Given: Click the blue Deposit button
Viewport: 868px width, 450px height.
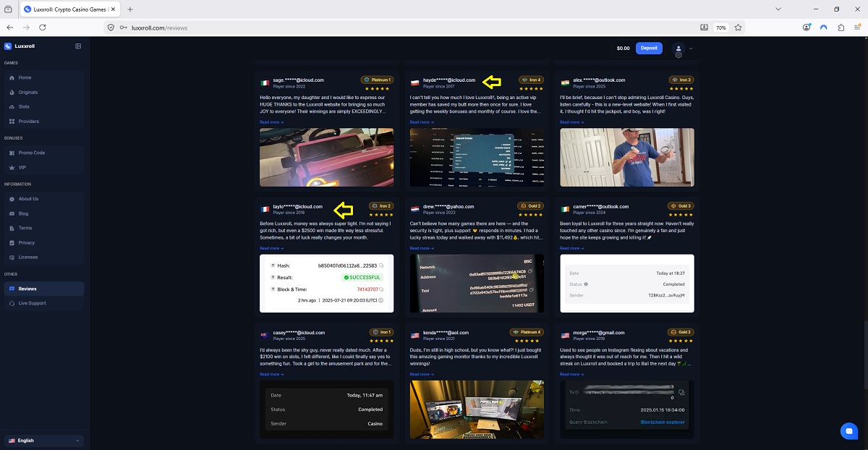Looking at the screenshot, I should pyautogui.click(x=649, y=48).
